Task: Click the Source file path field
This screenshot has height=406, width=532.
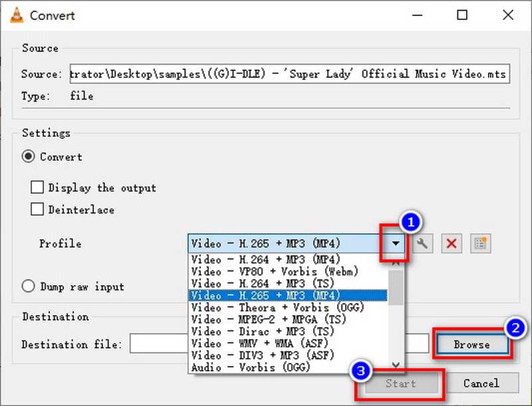Action: click(x=289, y=74)
